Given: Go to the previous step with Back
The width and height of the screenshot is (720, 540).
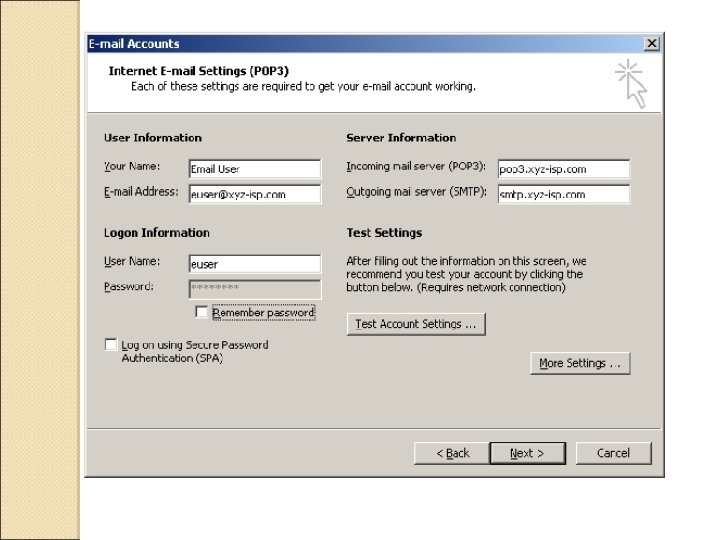Looking at the screenshot, I should [x=452, y=453].
